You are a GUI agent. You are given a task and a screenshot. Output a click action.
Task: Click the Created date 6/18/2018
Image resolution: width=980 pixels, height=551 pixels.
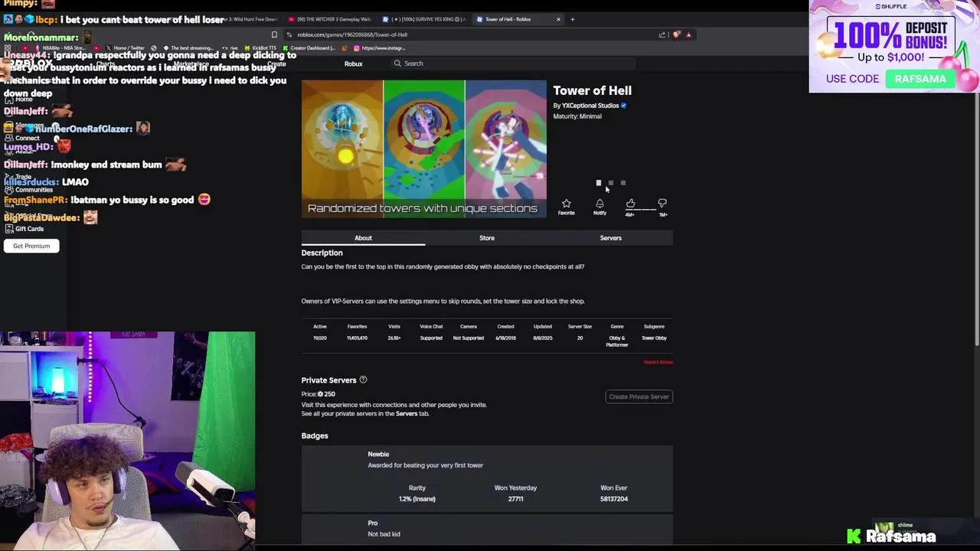(505, 337)
